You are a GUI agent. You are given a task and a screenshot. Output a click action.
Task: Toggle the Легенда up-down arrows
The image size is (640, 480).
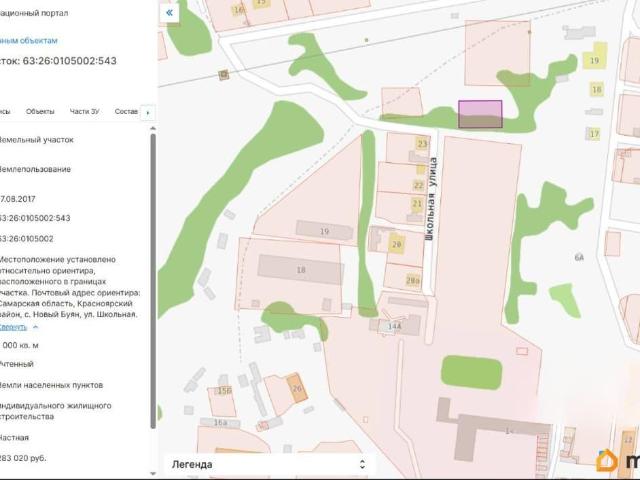(362, 464)
